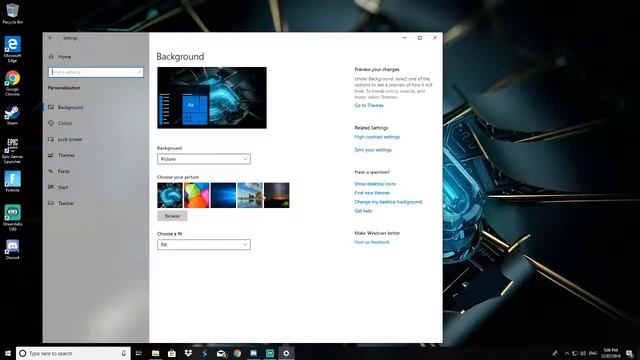Open the Colors personalization page
This screenshot has width=640, height=360.
(x=60, y=123)
